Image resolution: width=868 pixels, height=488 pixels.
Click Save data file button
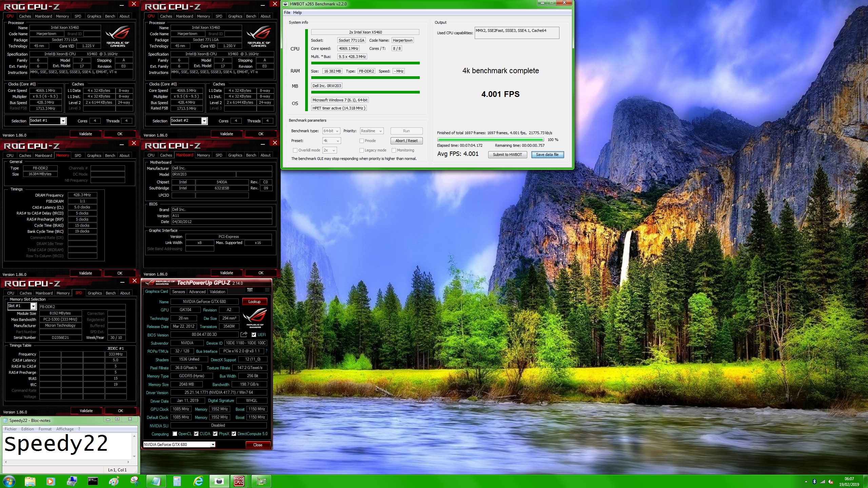coord(547,155)
